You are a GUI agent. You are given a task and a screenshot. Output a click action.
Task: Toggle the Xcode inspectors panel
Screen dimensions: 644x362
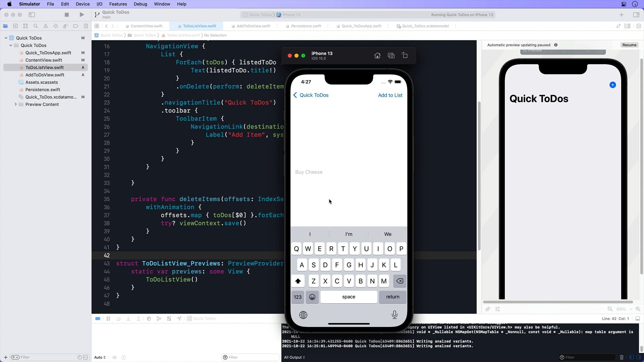point(636,15)
